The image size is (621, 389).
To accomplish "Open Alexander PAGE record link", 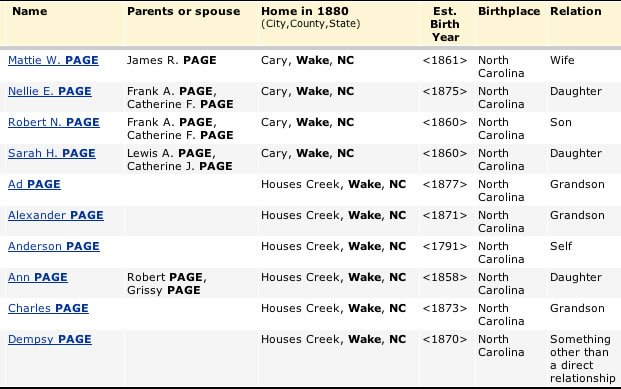I will point(55,215).
